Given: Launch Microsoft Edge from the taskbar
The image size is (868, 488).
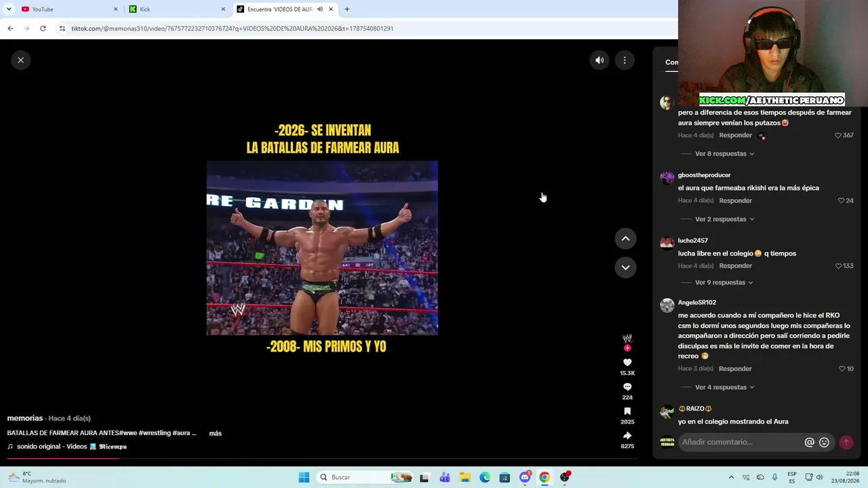Looking at the screenshot, I should (x=485, y=477).
